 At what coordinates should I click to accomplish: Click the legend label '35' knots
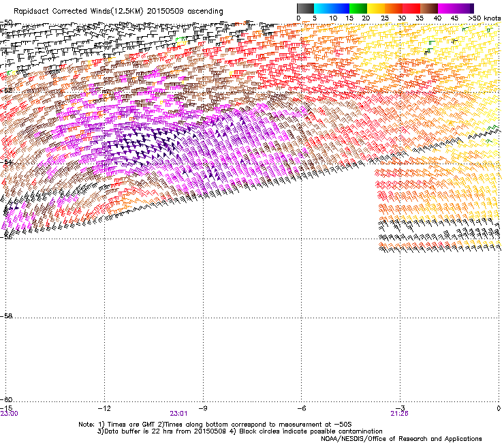(x=420, y=18)
